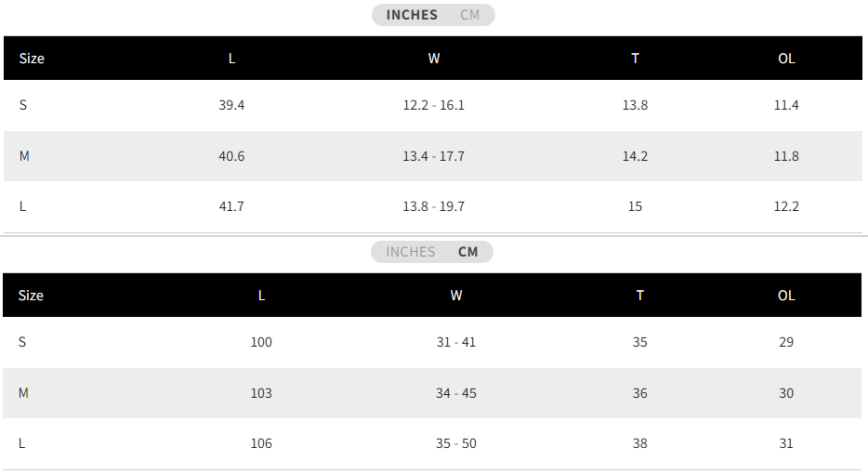Click the 100 length cell for size S
Viewport: 868px width, 474px height.
coord(261,342)
